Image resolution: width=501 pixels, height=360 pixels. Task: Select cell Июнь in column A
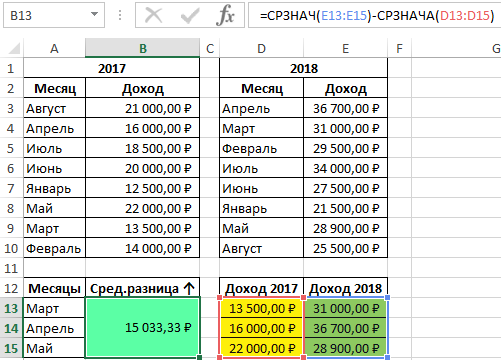point(55,168)
